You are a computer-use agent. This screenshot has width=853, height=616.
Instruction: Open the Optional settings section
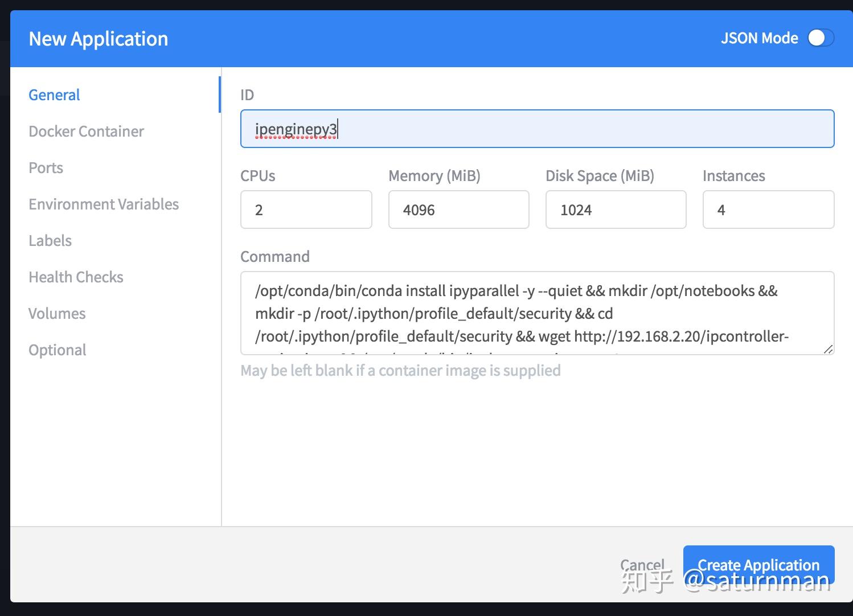(x=58, y=350)
